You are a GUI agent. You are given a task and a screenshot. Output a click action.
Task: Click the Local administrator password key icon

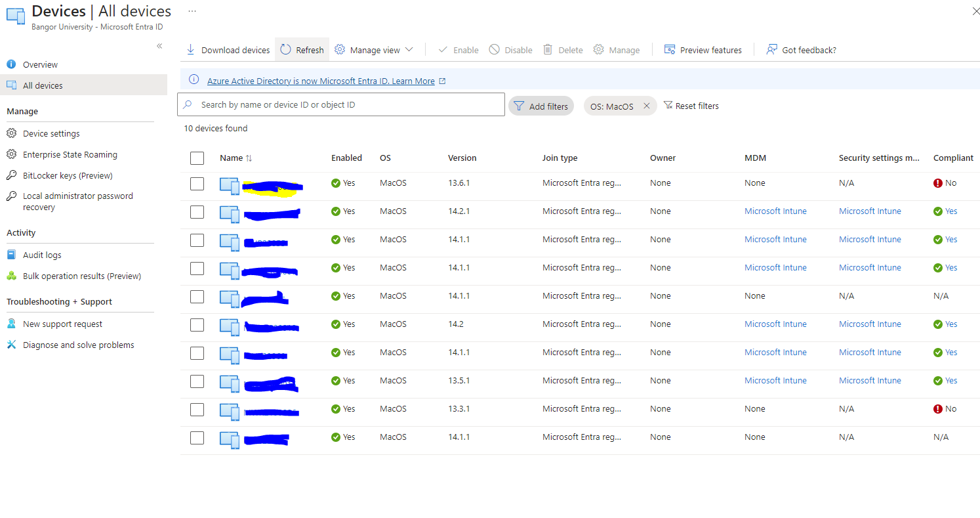(11, 196)
